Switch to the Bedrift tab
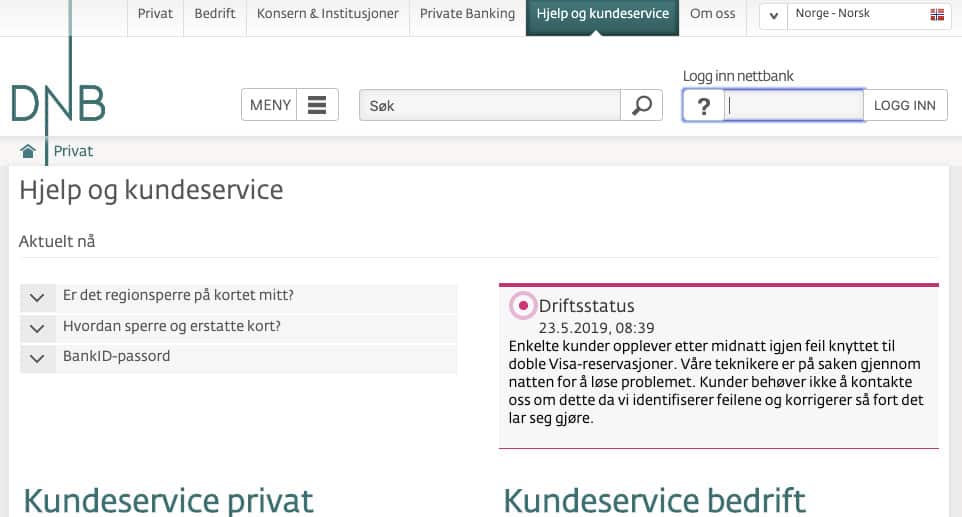The width and height of the screenshot is (962, 517). [x=215, y=14]
